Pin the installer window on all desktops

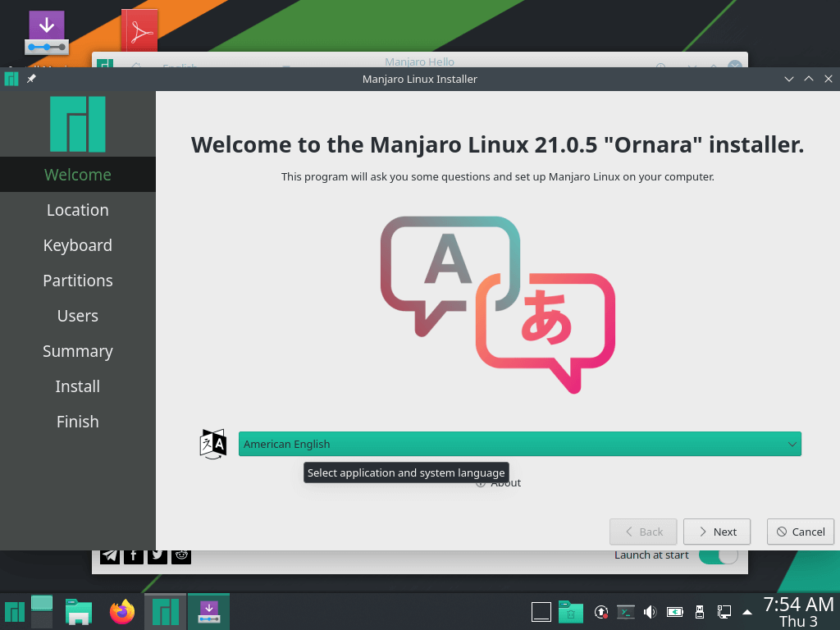click(x=31, y=79)
